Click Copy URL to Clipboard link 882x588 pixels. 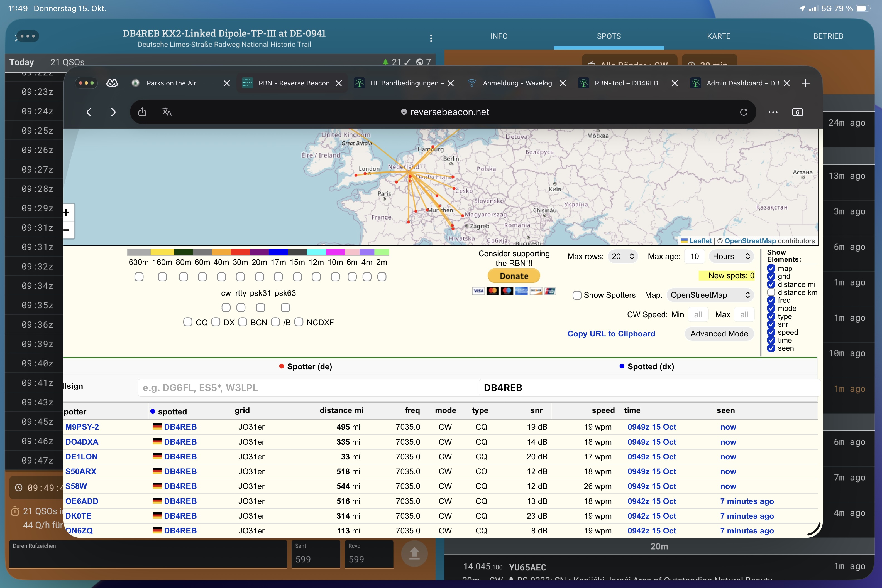(611, 334)
